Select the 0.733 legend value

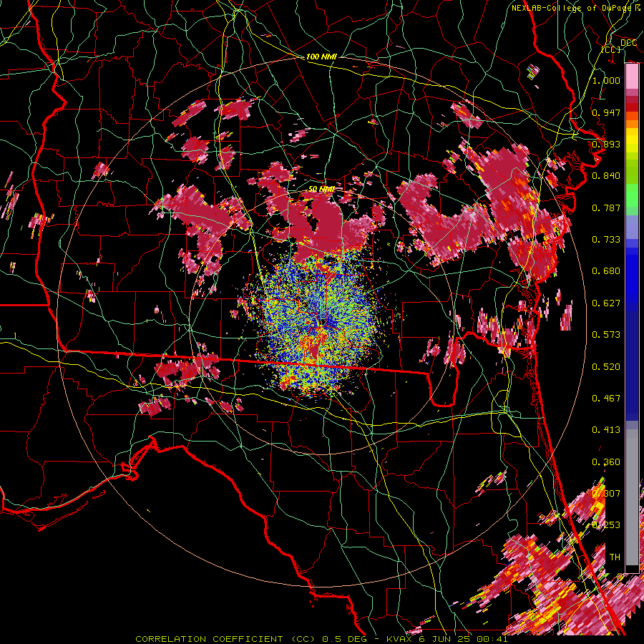tap(606, 240)
